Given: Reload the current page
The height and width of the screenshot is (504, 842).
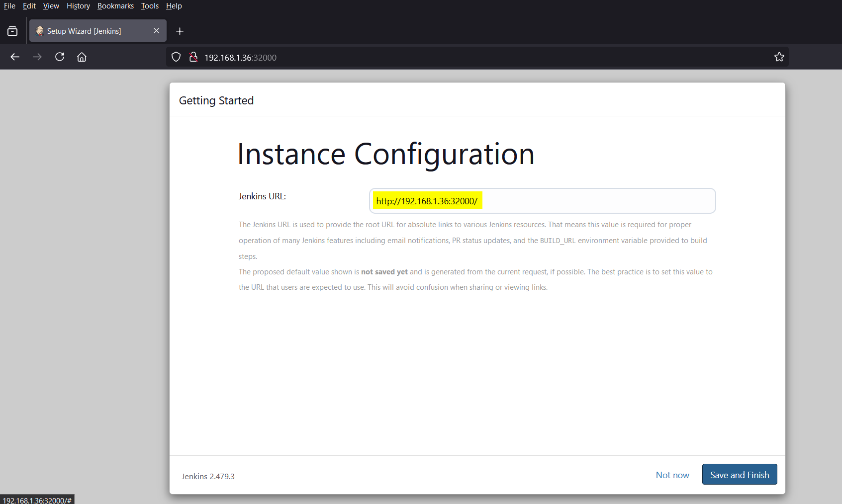Looking at the screenshot, I should tap(60, 57).
